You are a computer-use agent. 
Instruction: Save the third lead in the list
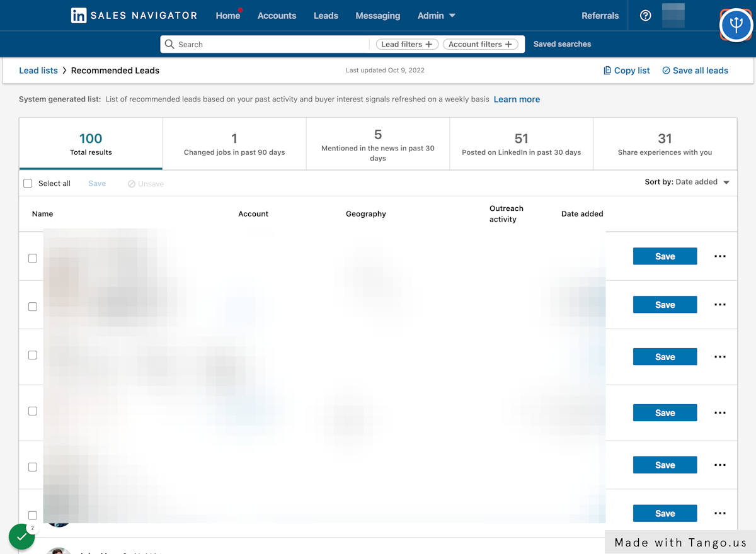coord(665,357)
